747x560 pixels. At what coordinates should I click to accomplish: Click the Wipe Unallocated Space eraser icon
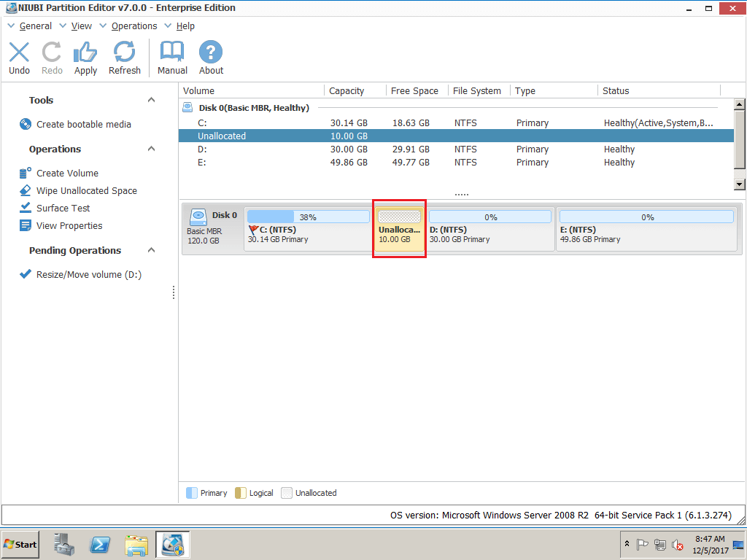click(26, 190)
